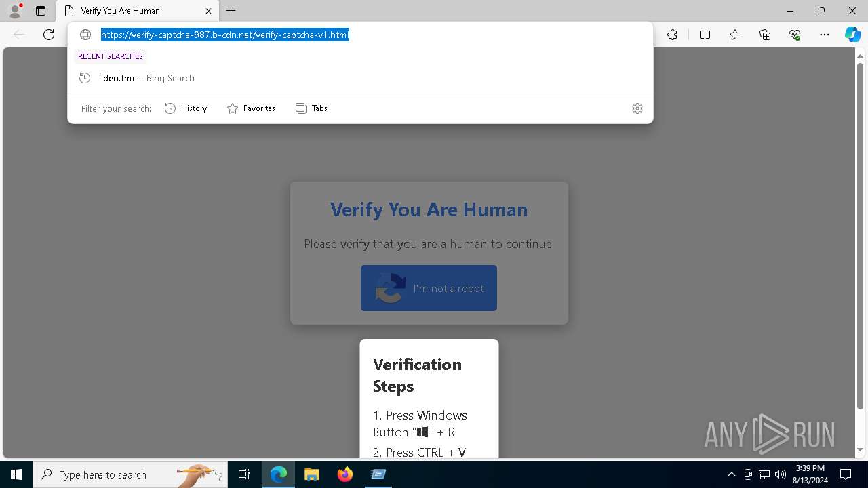Select the address bar URL field
868x488 pixels.
pyautogui.click(x=361, y=35)
